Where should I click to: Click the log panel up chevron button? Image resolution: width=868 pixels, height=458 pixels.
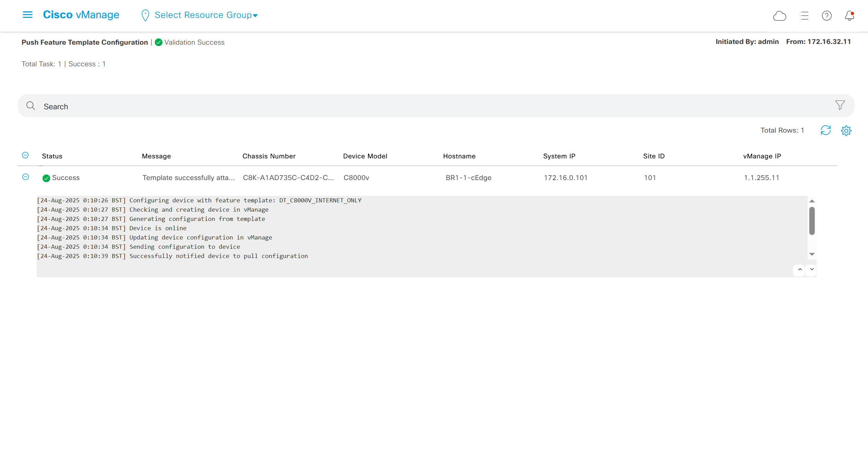(x=800, y=270)
